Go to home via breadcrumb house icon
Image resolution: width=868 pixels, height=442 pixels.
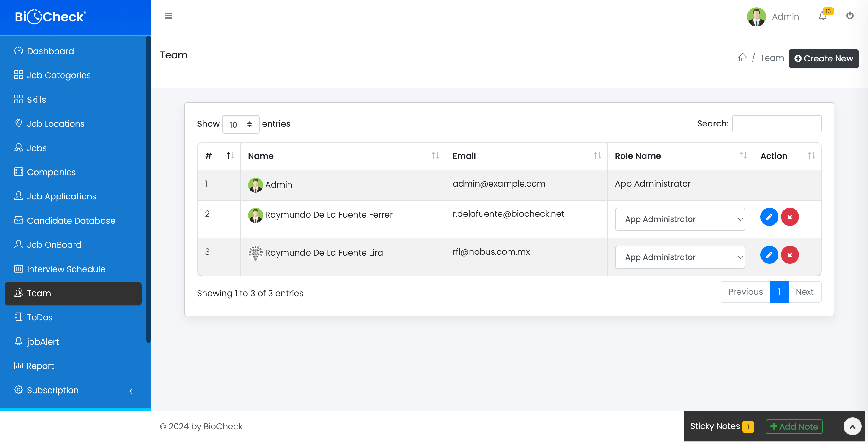pyautogui.click(x=742, y=58)
